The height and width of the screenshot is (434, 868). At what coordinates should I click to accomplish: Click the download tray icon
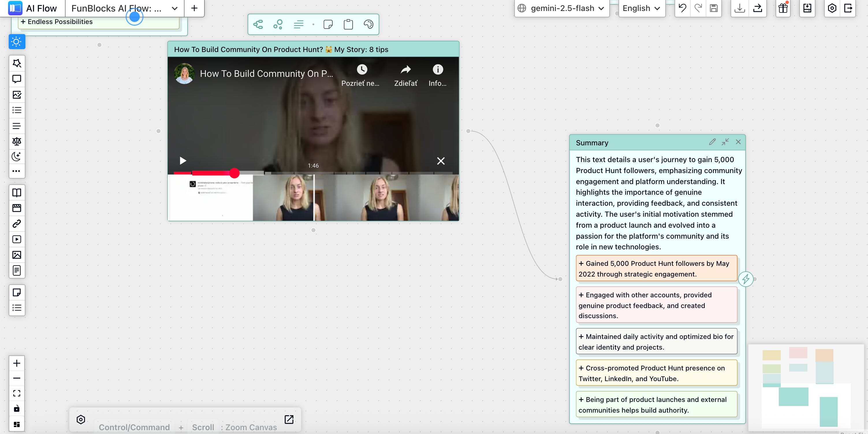pos(740,8)
